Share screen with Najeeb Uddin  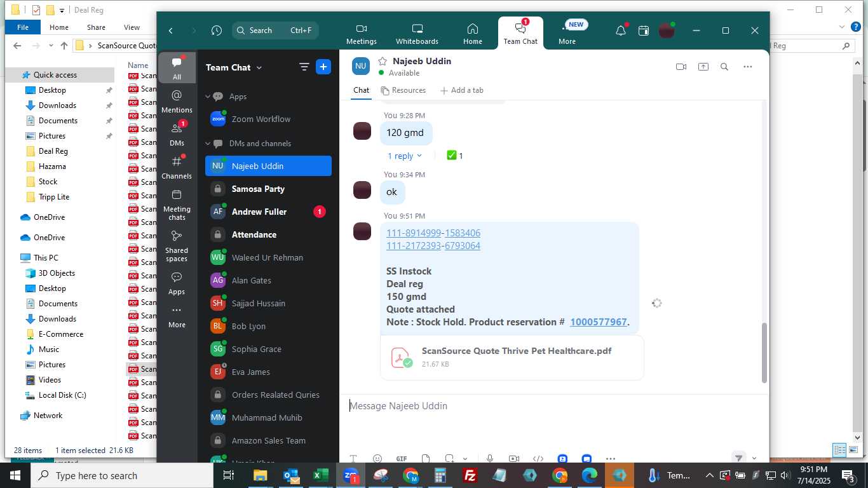(703, 67)
